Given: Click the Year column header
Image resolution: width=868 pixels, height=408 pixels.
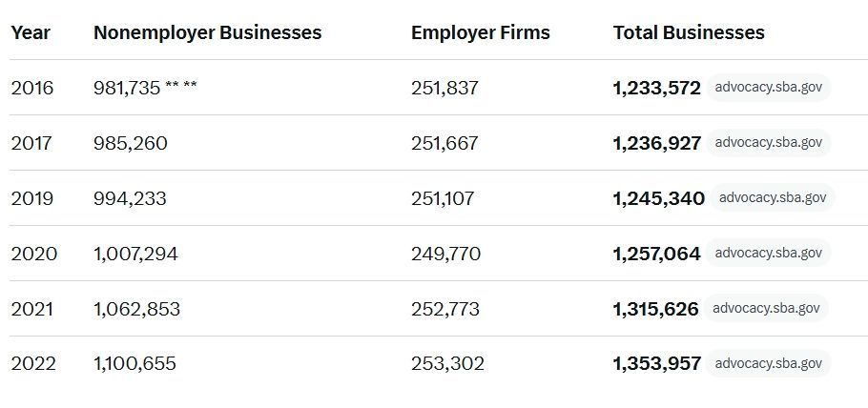Looking at the screenshot, I should [31, 32].
